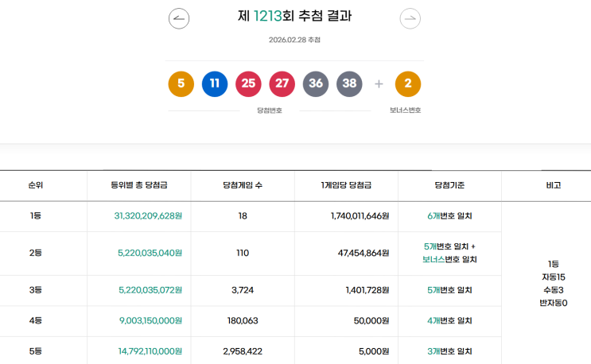
Task: Click the plus sign before bonus ball
Action: (x=379, y=83)
